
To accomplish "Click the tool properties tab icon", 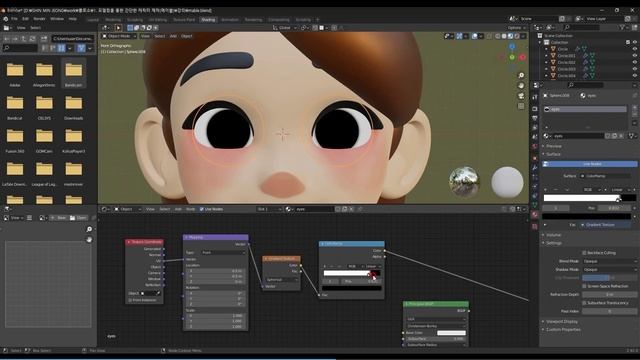I will pos(535,97).
